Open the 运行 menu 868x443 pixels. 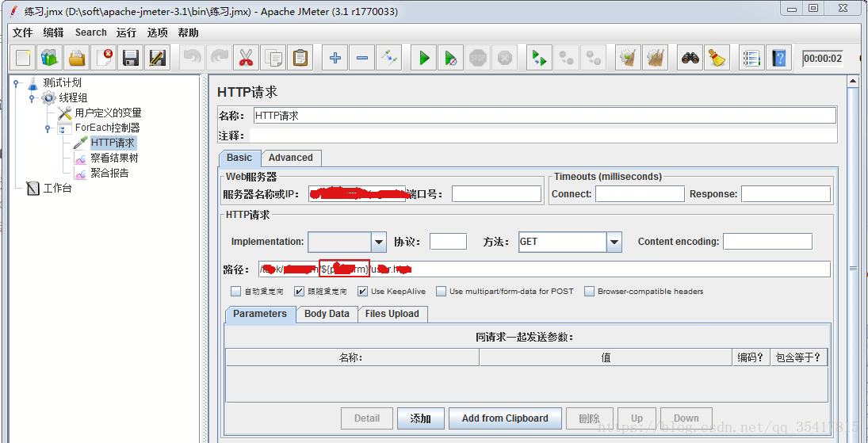click(x=126, y=32)
